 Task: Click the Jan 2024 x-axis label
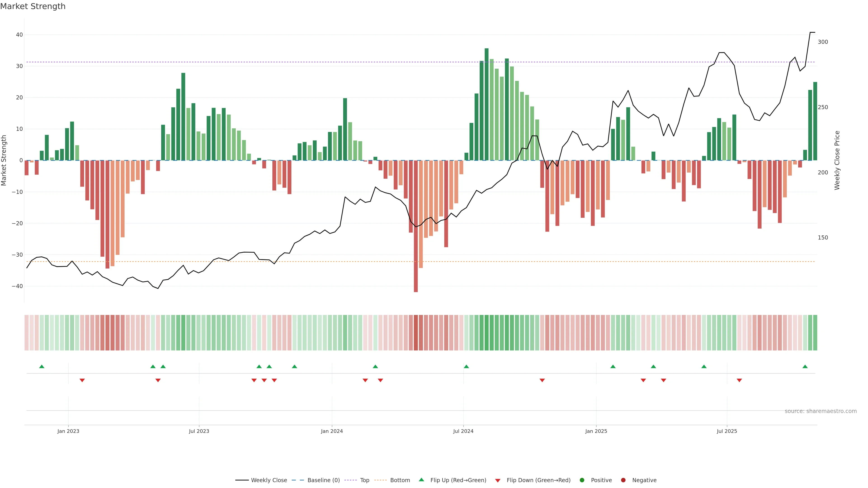pyautogui.click(x=332, y=431)
